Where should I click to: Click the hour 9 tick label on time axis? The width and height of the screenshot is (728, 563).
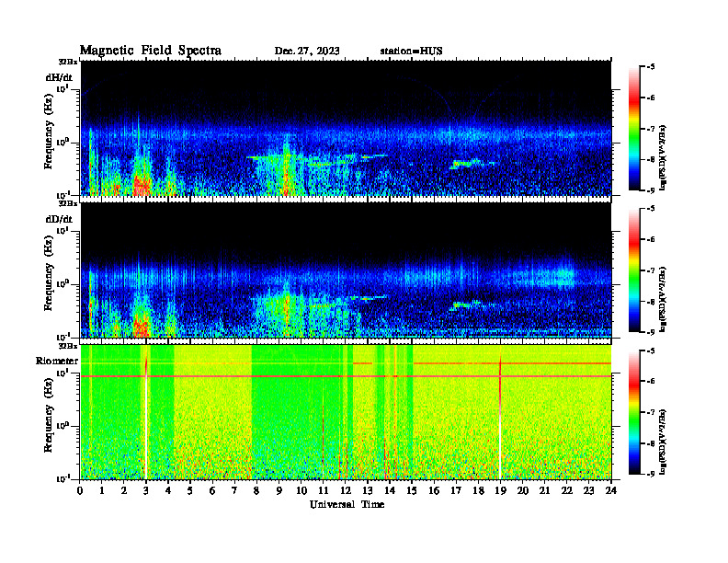(x=279, y=490)
